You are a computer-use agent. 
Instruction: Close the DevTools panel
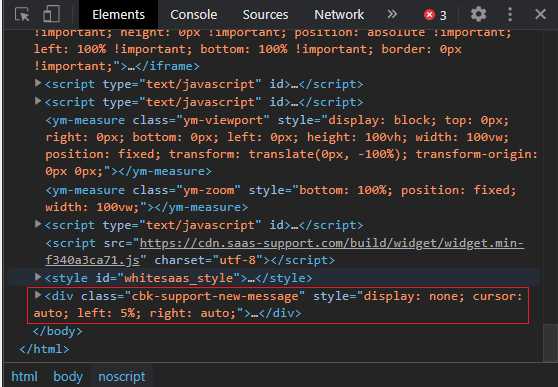tap(541, 14)
